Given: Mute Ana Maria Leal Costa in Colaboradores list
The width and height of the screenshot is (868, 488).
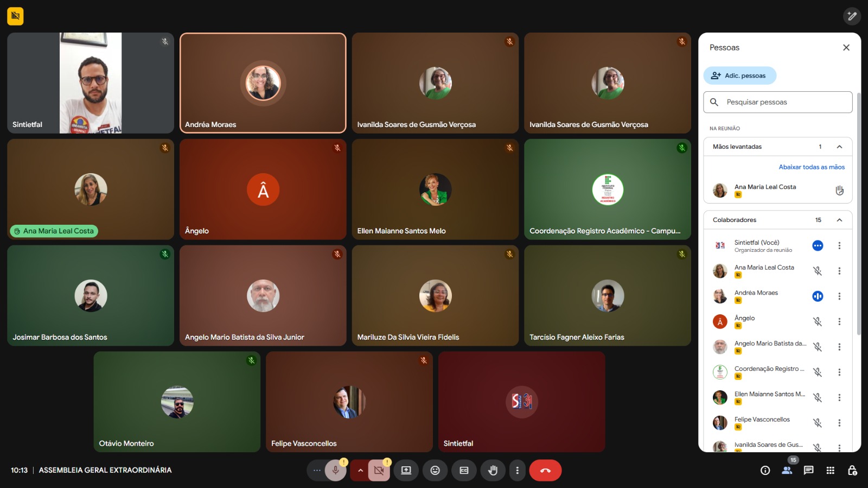Looking at the screenshot, I should (x=818, y=271).
